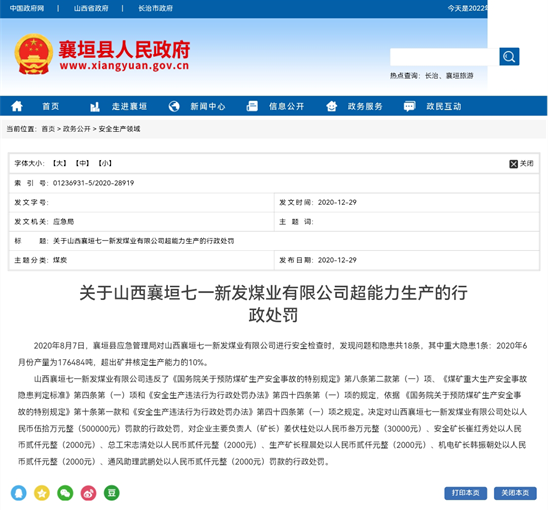Screen dimensions: 558x510
Task: Open 信息公开 navigation menu item
Action: 286,106
